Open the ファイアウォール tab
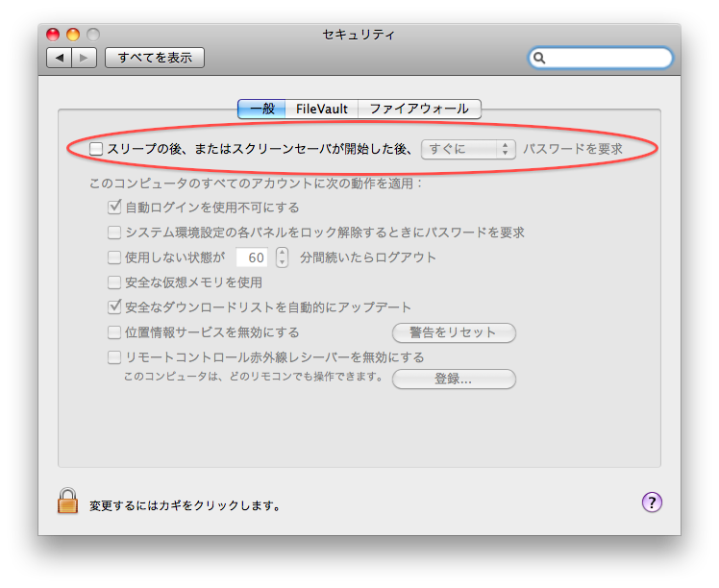This screenshot has width=719, height=588. 419,110
